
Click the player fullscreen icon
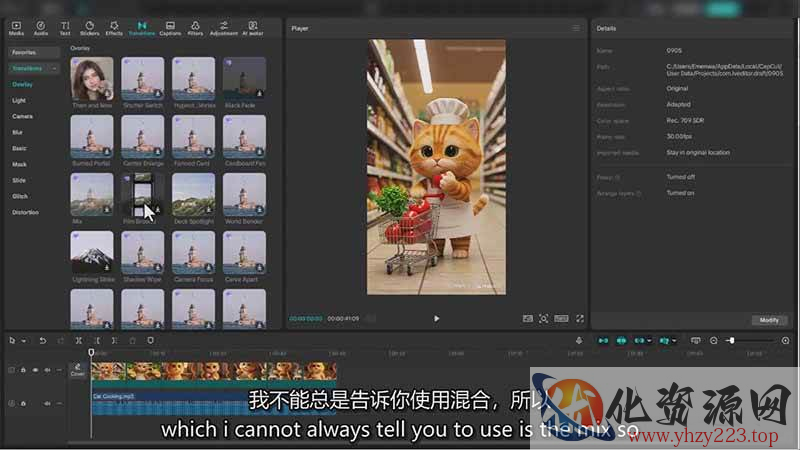(580, 318)
